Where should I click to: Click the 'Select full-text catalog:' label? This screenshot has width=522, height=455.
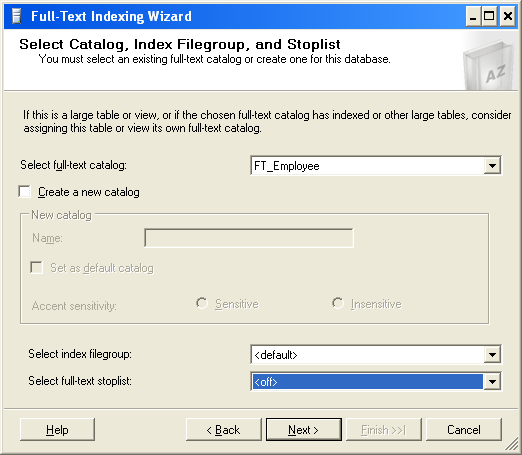pos(73,165)
